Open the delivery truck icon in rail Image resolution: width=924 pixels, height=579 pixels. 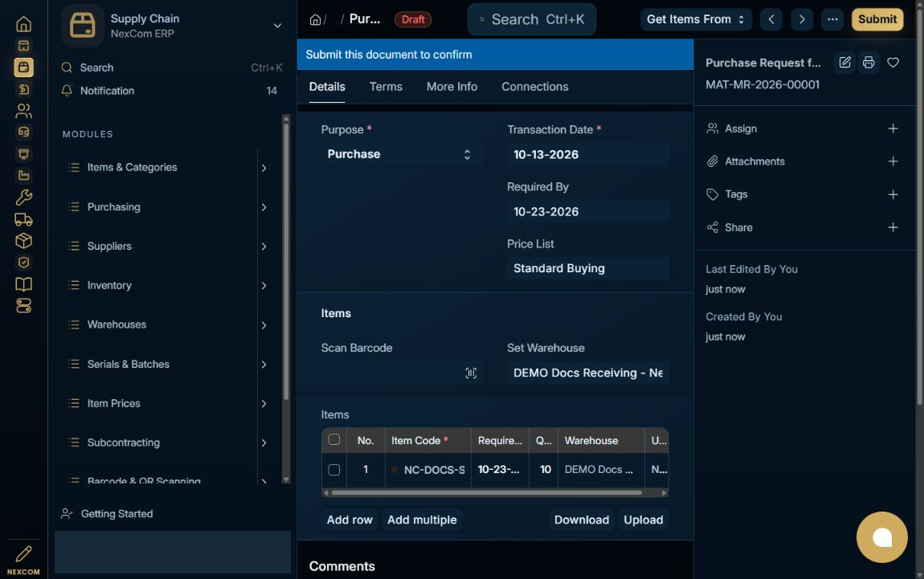coord(23,219)
